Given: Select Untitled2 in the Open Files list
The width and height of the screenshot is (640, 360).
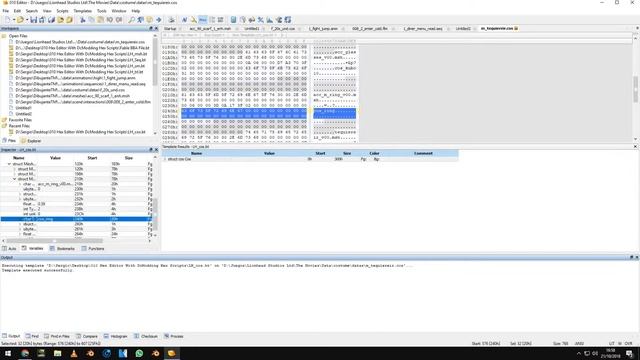Looking at the screenshot, I should [23, 114].
